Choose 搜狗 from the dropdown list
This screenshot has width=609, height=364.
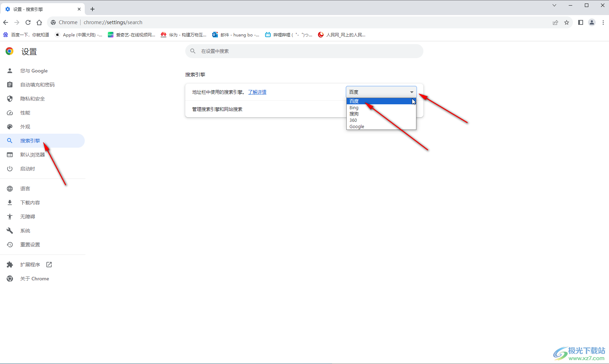click(x=381, y=114)
